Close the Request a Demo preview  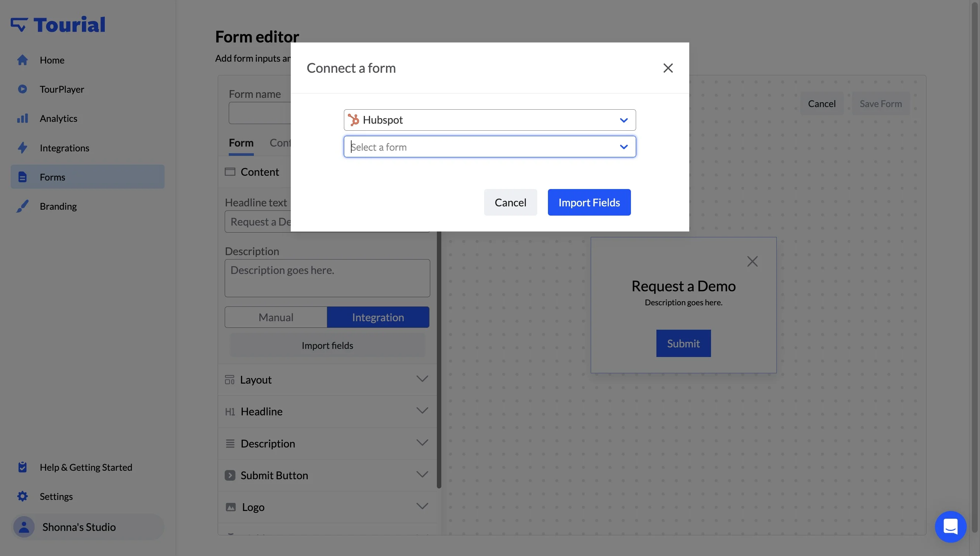pyautogui.click(x=752, y=262)
